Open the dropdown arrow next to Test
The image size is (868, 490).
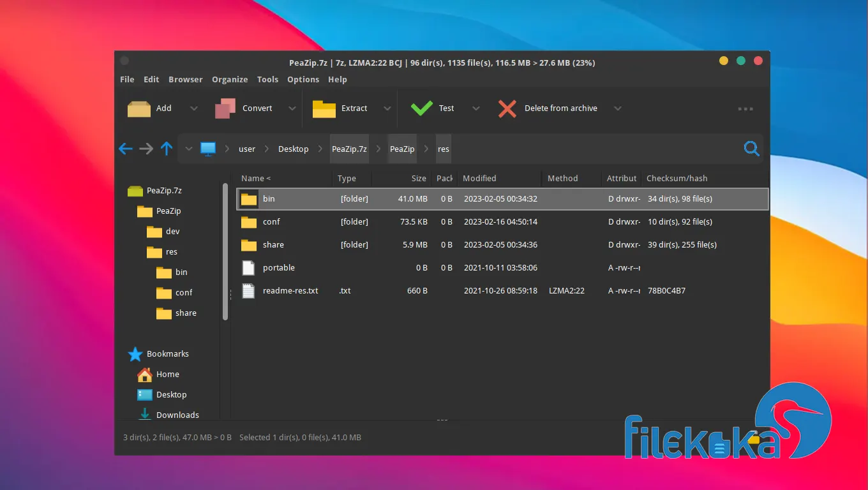point(476,108)
